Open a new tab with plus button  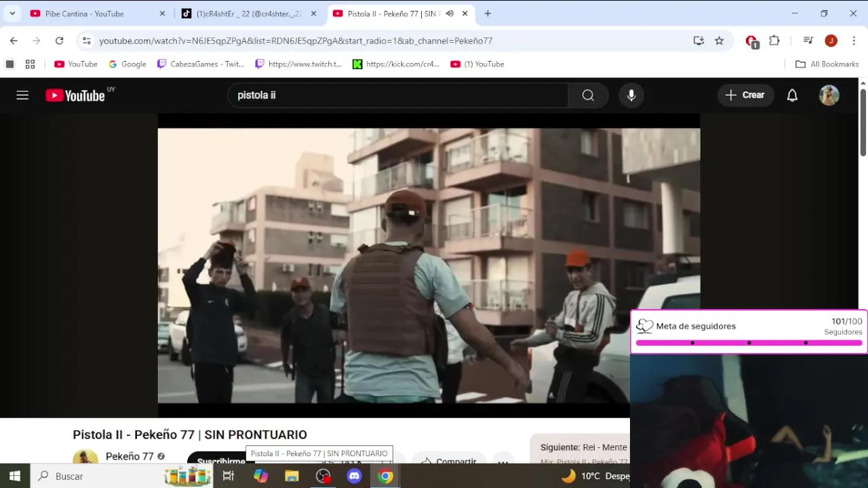pos(488,14)
